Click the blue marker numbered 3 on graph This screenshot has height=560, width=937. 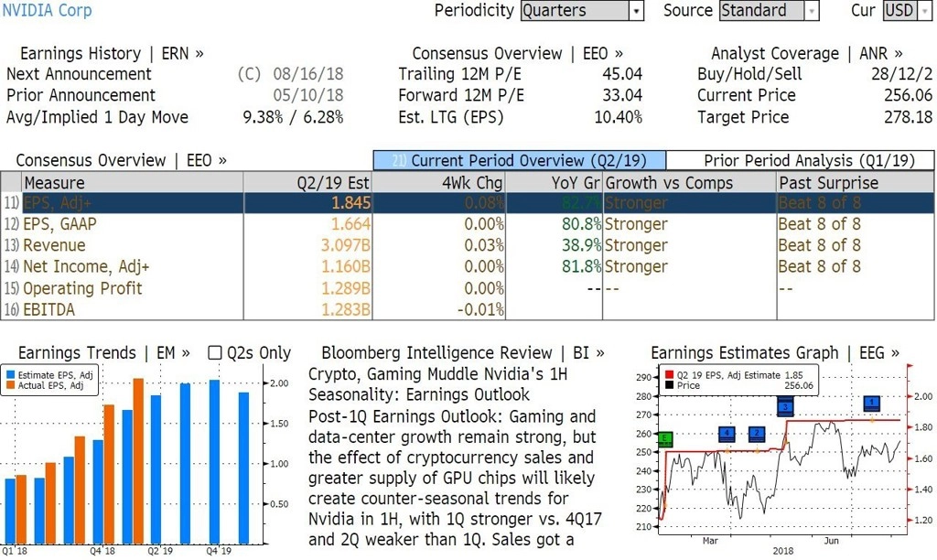(785, 407)
